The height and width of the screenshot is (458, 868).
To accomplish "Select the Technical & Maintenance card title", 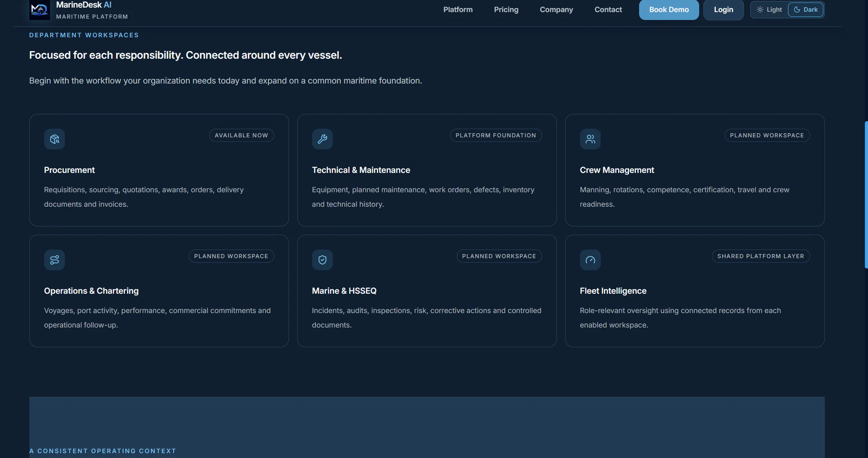I will (361, 170).
